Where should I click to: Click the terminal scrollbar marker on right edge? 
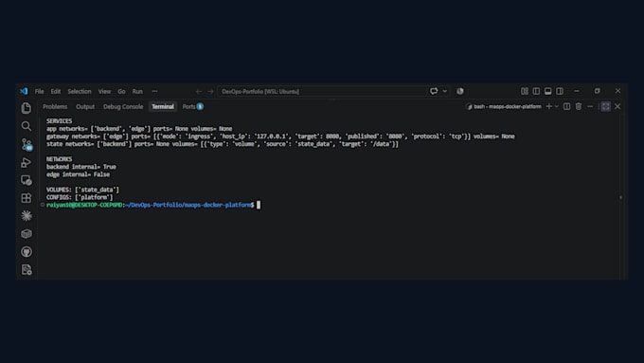620,197
